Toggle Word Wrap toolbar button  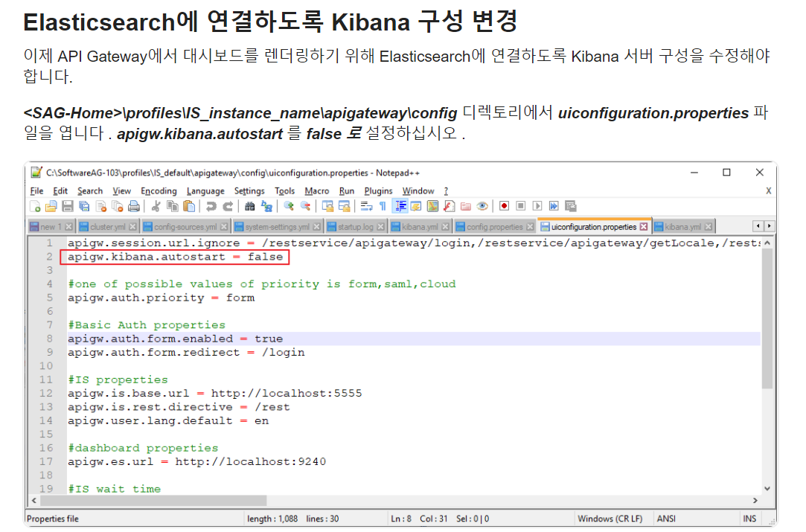click(x=366, y=206)
